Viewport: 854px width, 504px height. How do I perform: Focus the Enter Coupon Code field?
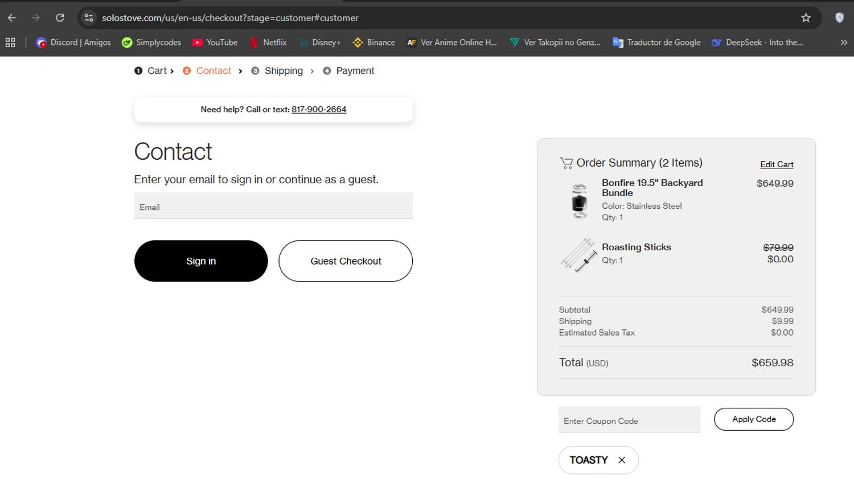(x=629, y=420)
